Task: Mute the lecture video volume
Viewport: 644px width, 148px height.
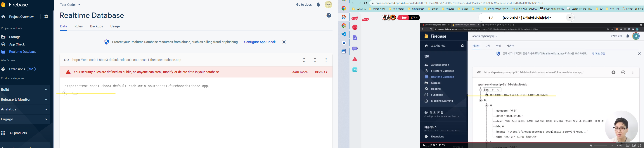Action: point(591,145)
